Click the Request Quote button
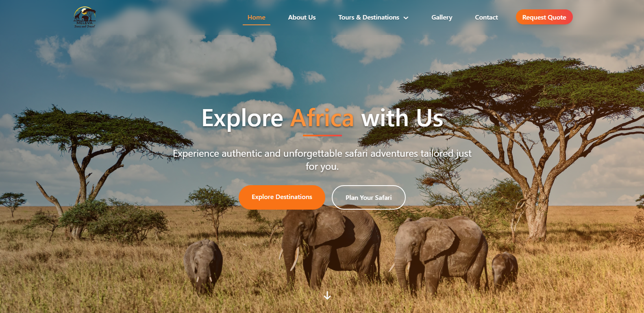 pos(544,17)
